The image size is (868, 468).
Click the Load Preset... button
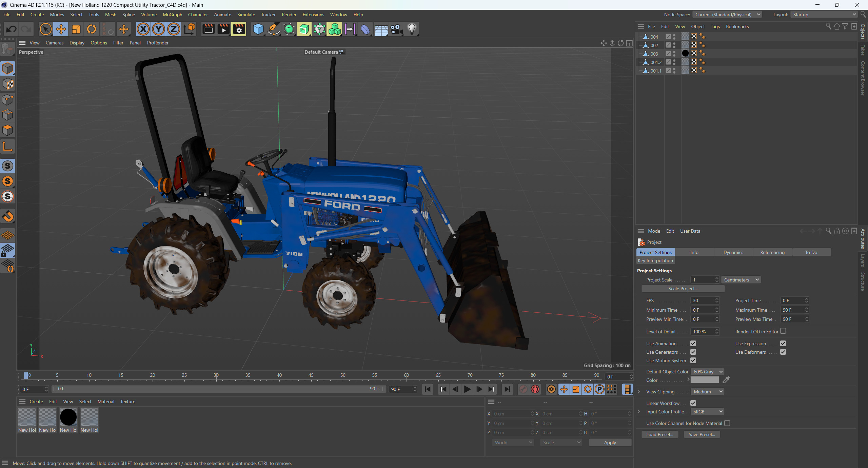point(660,434)
